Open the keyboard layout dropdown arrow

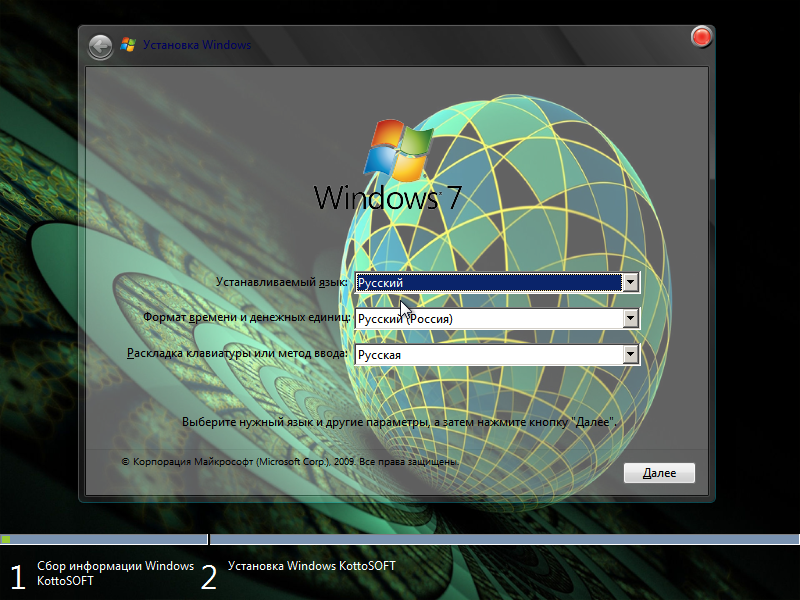pyautogui.click(x=631, y=354)
